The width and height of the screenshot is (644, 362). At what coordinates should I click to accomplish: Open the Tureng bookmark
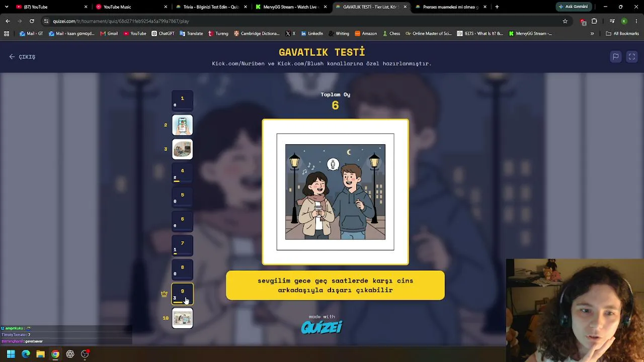[218, 34]
